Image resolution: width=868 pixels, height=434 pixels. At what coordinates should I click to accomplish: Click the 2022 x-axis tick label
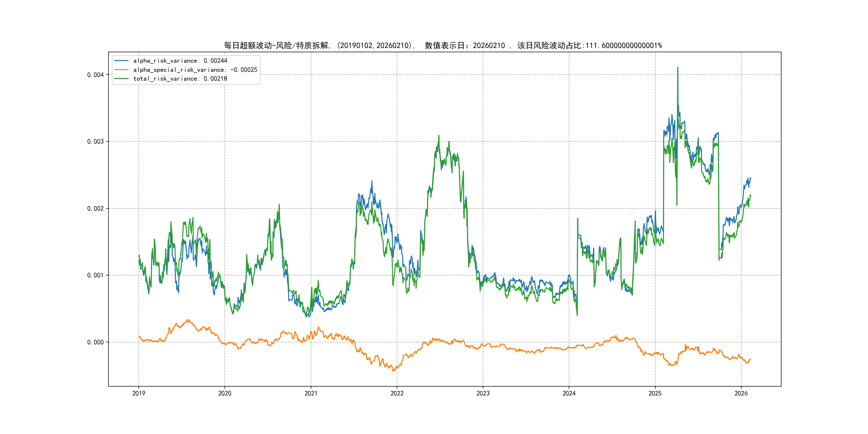(397, 393)
